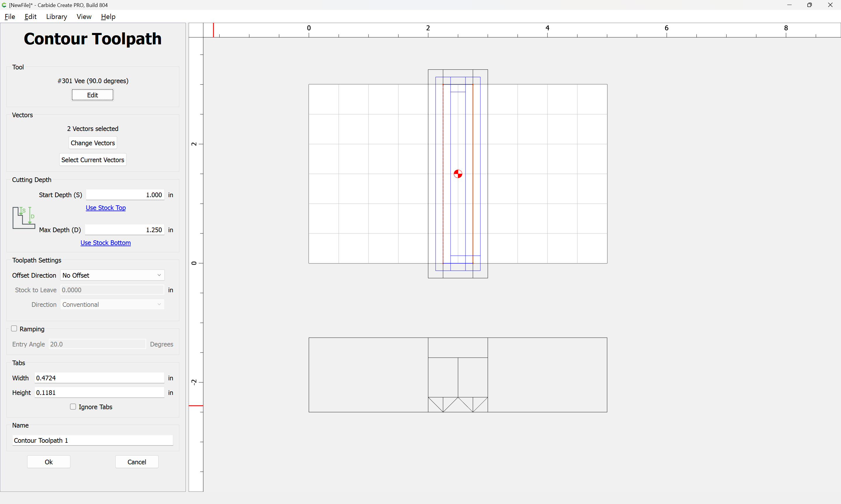This screenshot has width=841, height=504.
Task: Open the View menu
Action: click(84, 17)
